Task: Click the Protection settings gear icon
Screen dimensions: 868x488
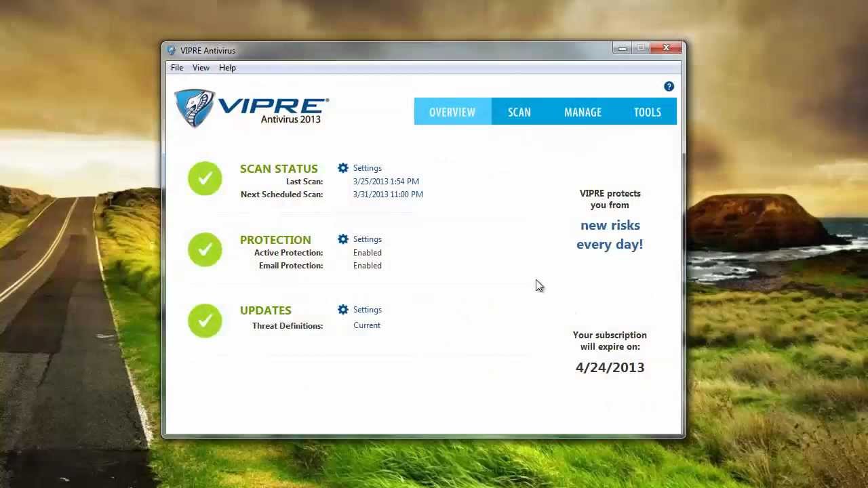Action: click(x=343, y=239)
